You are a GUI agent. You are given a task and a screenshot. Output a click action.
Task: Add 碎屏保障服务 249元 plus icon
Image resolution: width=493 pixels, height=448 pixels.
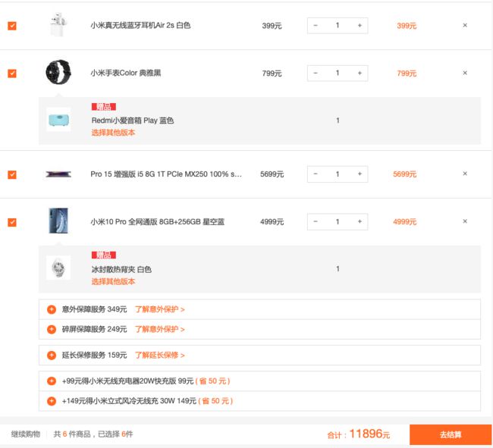tap(52, 329)
